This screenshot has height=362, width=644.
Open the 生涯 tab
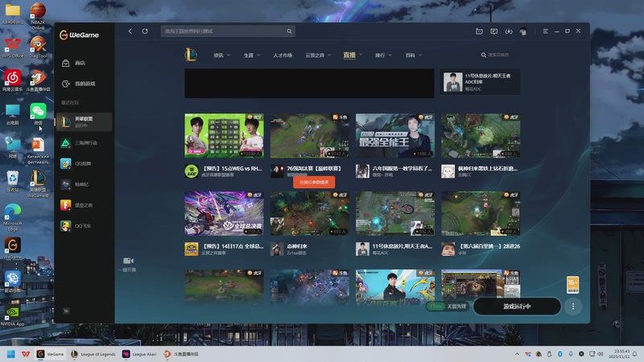[x=249, y=56]
